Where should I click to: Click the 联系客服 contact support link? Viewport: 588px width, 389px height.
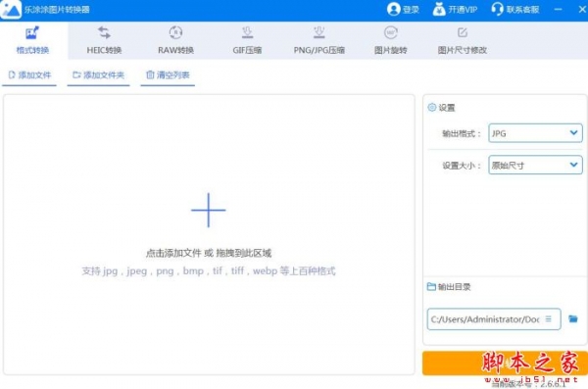point(522,10)
